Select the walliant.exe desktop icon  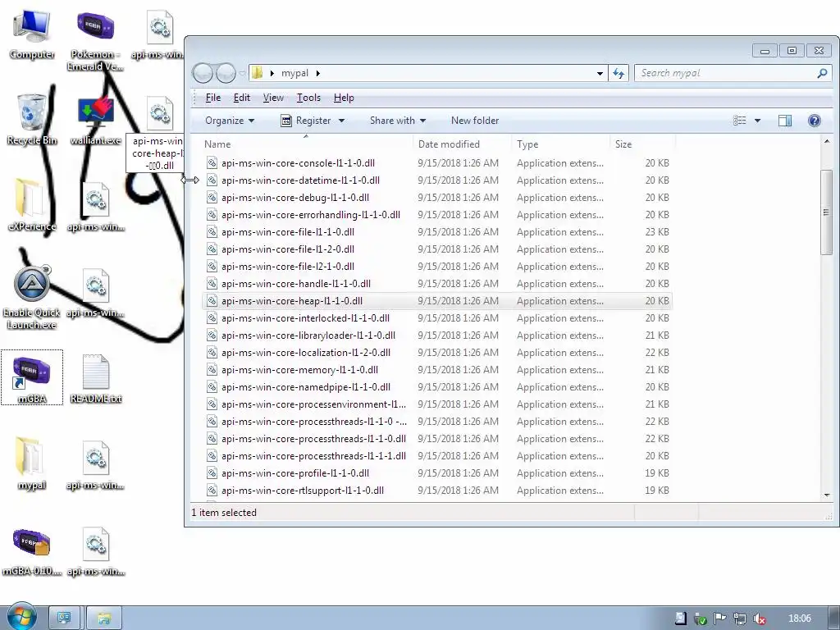pos(95,121)
